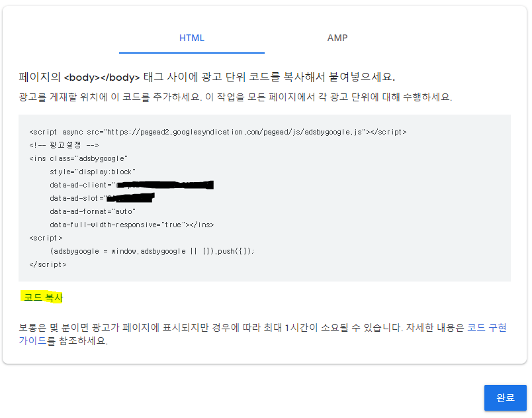Click the ins class="adsbygoogle" line
Image resolution: width=532 pixels, height=418 pixels.
[78, 158]
